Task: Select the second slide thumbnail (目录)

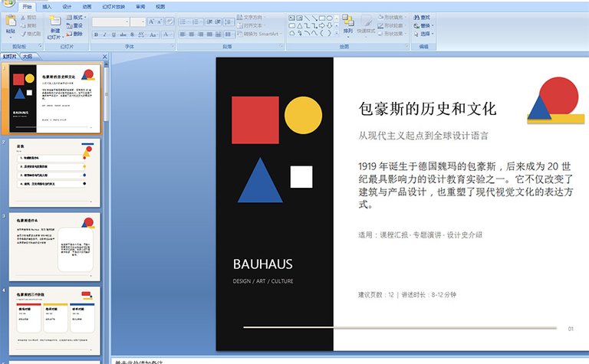Action: pyautogui.click(x=54, y=172)
